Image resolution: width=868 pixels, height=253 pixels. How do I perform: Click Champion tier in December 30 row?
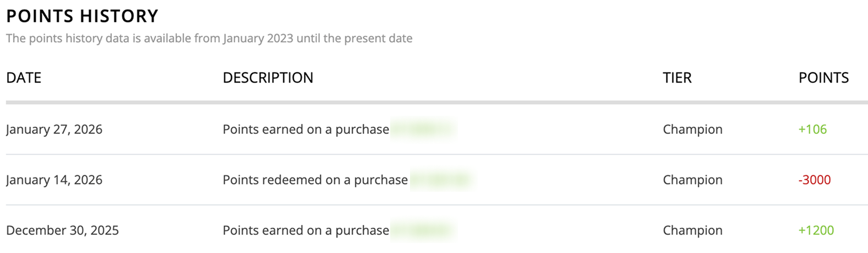(x=692, y=230)
